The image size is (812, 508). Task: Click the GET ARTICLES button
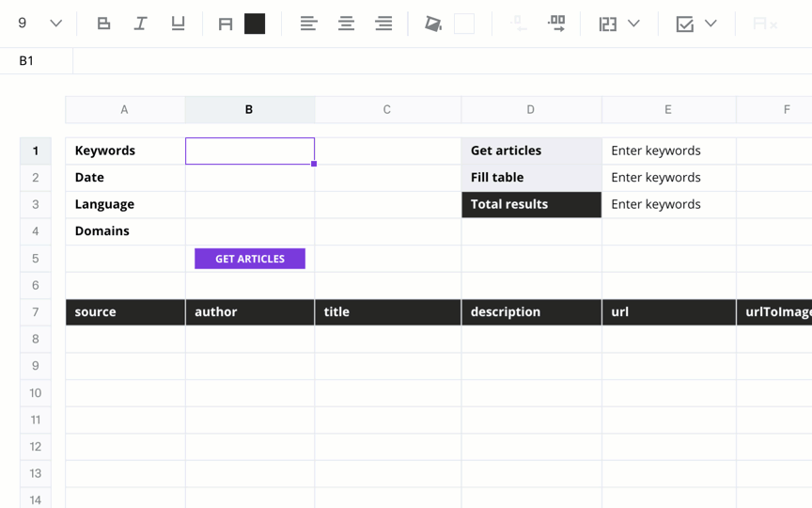point(250,259)
